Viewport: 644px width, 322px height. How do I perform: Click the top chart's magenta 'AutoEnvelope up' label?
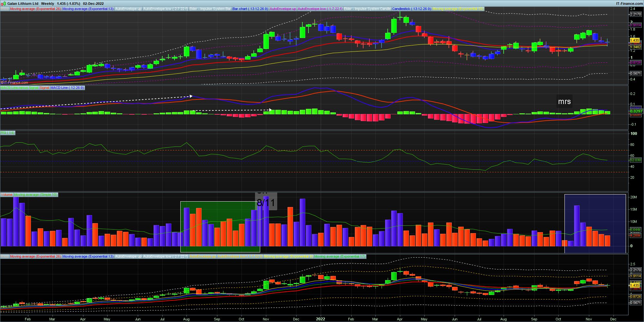[x=283, y=9]
